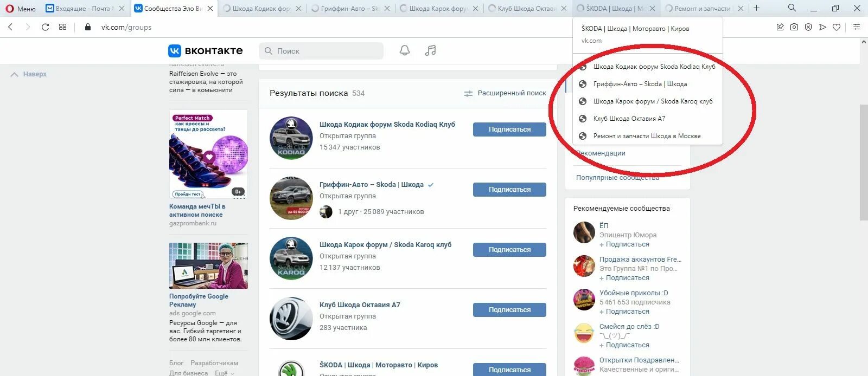The height and width of the screenshot is (376, 868).
Task: Click the Google ads laptop image
Action: pyautogui.click(x=208, y=265)
